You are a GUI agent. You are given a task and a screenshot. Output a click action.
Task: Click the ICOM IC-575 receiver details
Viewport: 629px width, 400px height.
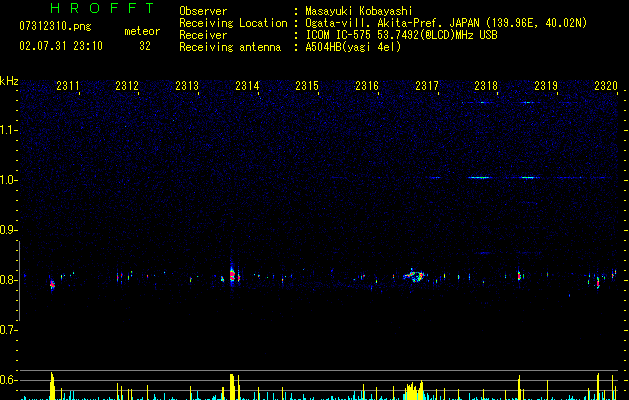pos(402,35)
